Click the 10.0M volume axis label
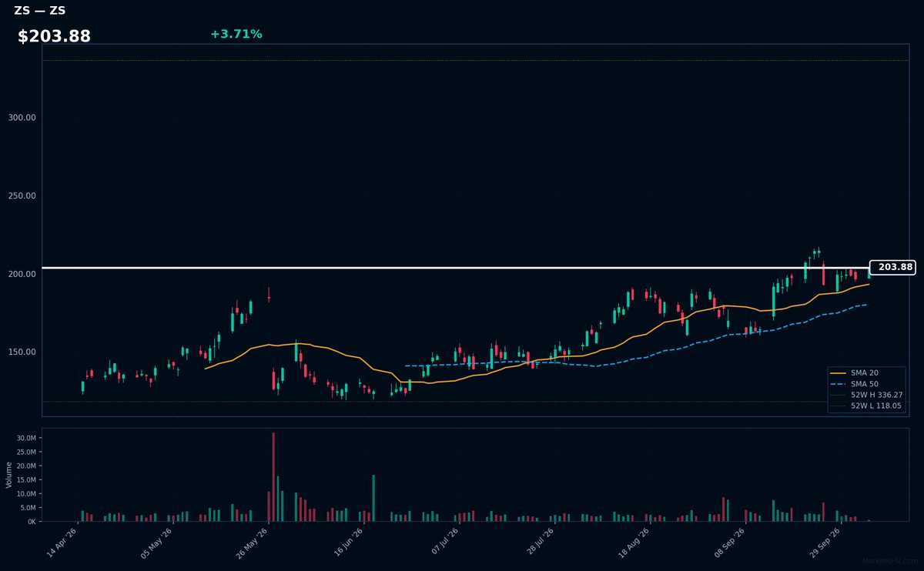The height and width of the screenshot is (571, 924). pos(26,493)
